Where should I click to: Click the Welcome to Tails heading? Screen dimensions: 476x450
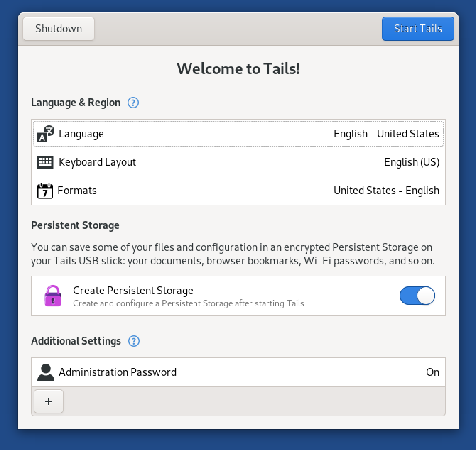(x=238, y=69)
